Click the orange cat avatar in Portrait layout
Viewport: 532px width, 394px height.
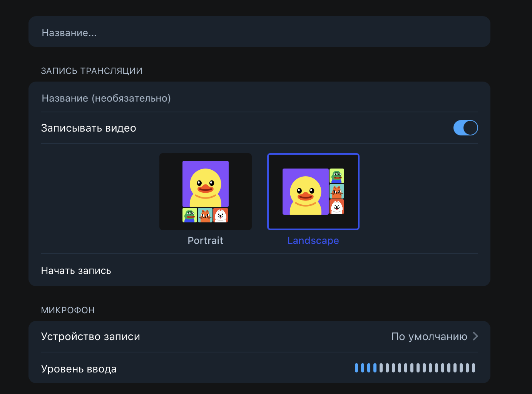click(205, 215)
